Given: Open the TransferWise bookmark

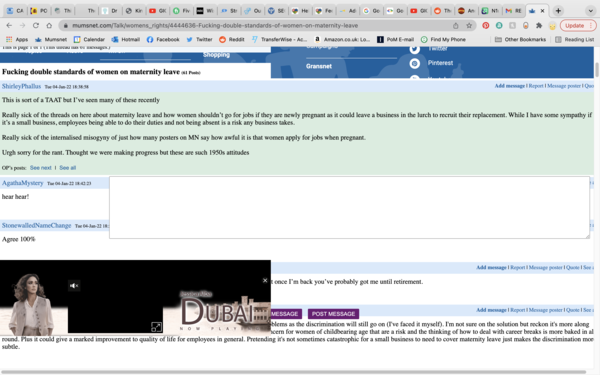Looking at the screenshot, I should coord(279,39).
